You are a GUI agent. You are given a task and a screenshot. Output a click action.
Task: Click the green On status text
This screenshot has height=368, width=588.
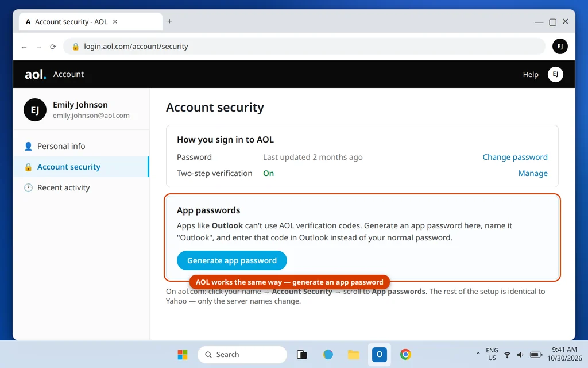point(269,173)
